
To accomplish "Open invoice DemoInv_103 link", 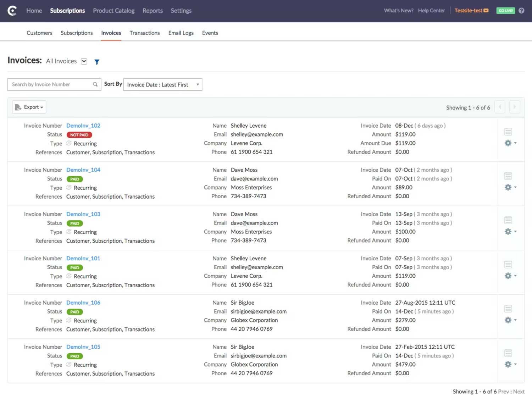I will click(83, 214).
